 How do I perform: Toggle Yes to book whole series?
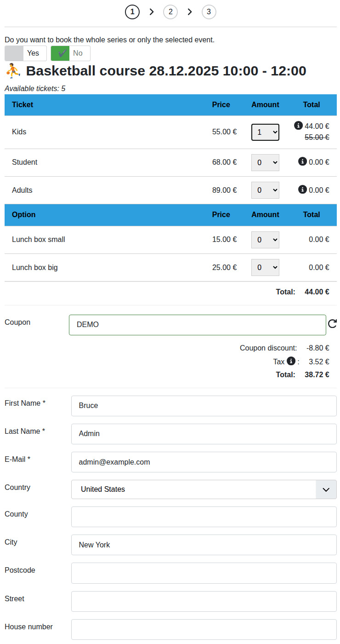pyautogui.click(x=26, y=53)
